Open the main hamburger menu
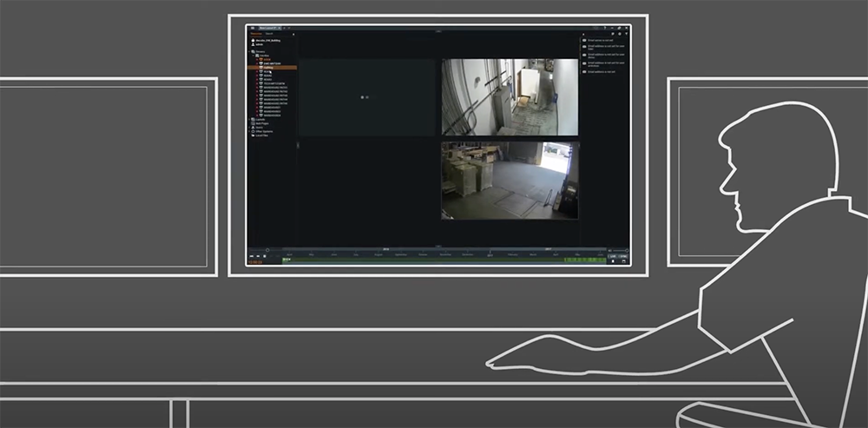This screenshot has width=868, height=428. [x=253, y=28]
